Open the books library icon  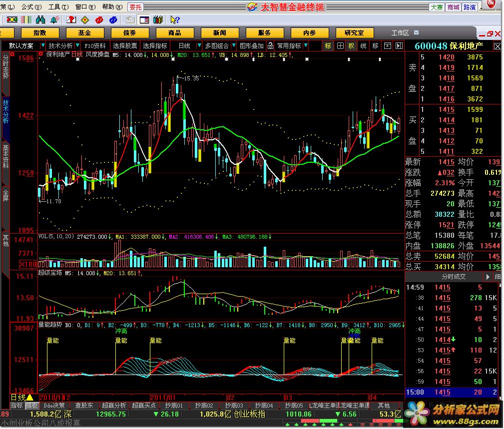158,20
